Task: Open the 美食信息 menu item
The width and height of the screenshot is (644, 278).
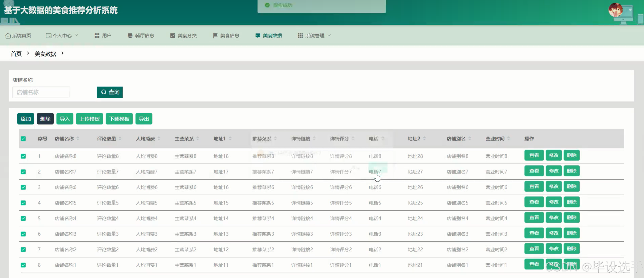Action: click(x=229, y=35)
